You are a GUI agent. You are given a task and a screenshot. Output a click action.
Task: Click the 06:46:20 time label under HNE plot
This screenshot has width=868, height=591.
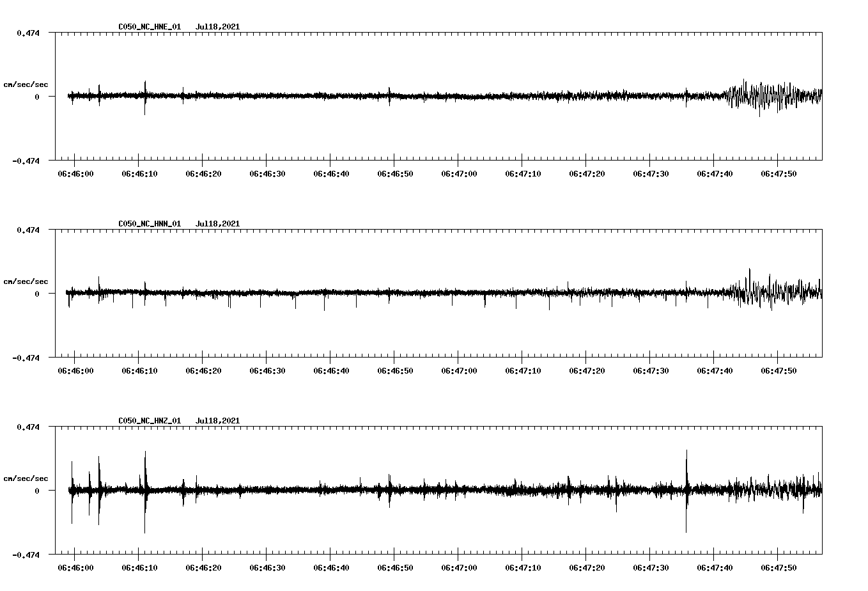[x=203, y=174]
